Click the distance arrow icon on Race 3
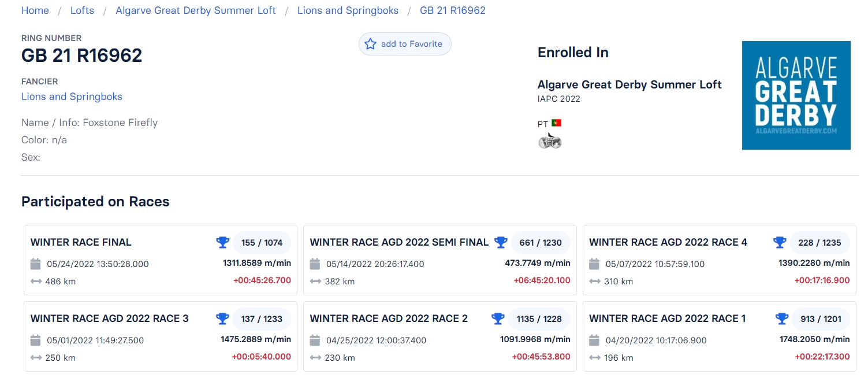This screenshot has height=389, width=868. [36, 358]
